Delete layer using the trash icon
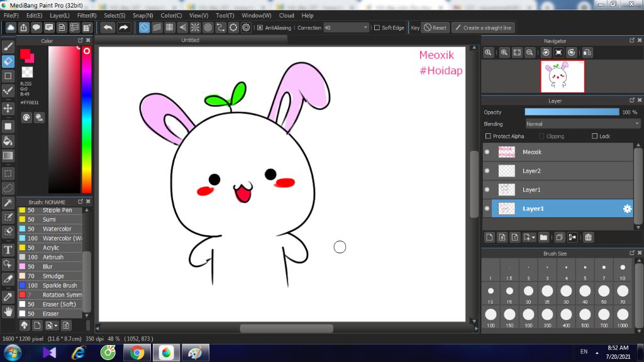The image size is (644, 362). 588,237
